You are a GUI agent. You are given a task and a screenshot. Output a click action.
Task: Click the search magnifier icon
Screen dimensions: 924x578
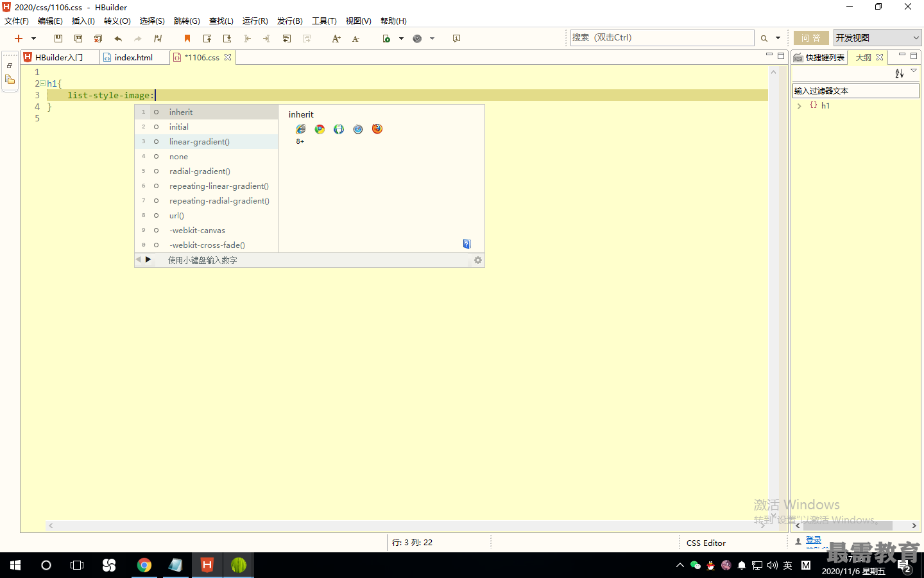pos(764,39)
